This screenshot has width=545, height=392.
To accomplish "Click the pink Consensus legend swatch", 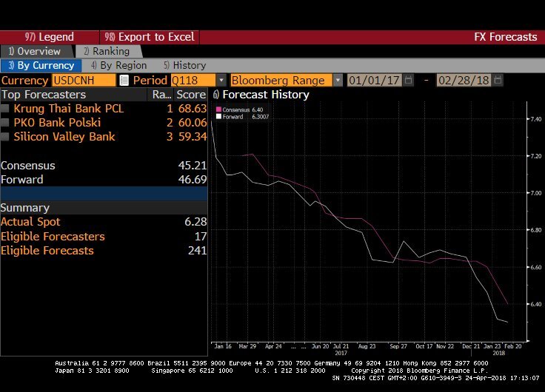I will tap(218, 109).
